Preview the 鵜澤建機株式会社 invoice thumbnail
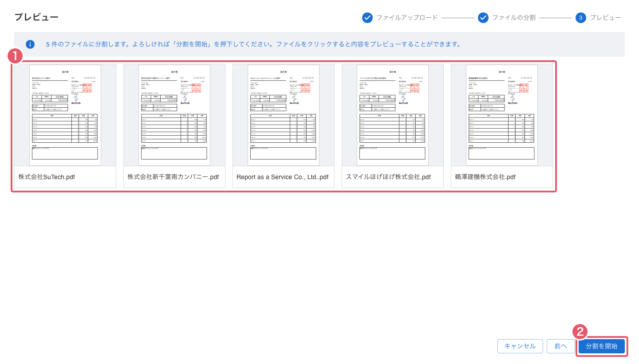 (x=502, y=115)
